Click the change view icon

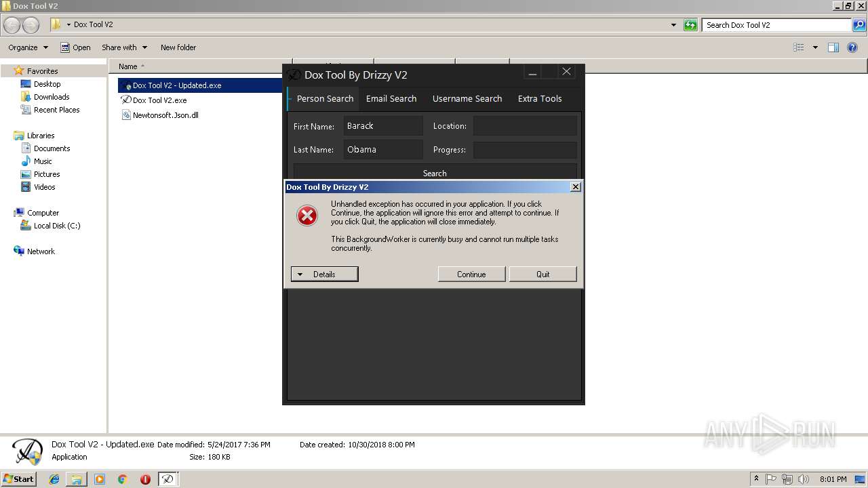[x=799, y=47]
